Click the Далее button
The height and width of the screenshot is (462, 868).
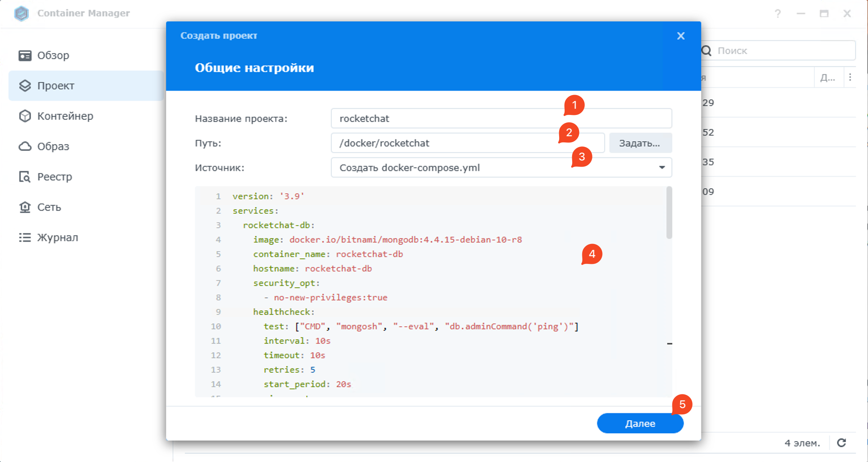pyautogui.click(x=640, y=423)
